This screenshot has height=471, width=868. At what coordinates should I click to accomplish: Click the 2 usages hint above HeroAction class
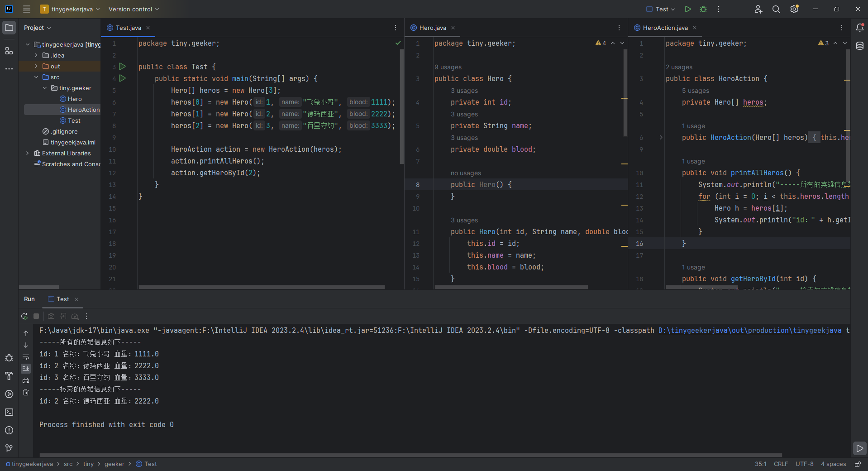679,67
